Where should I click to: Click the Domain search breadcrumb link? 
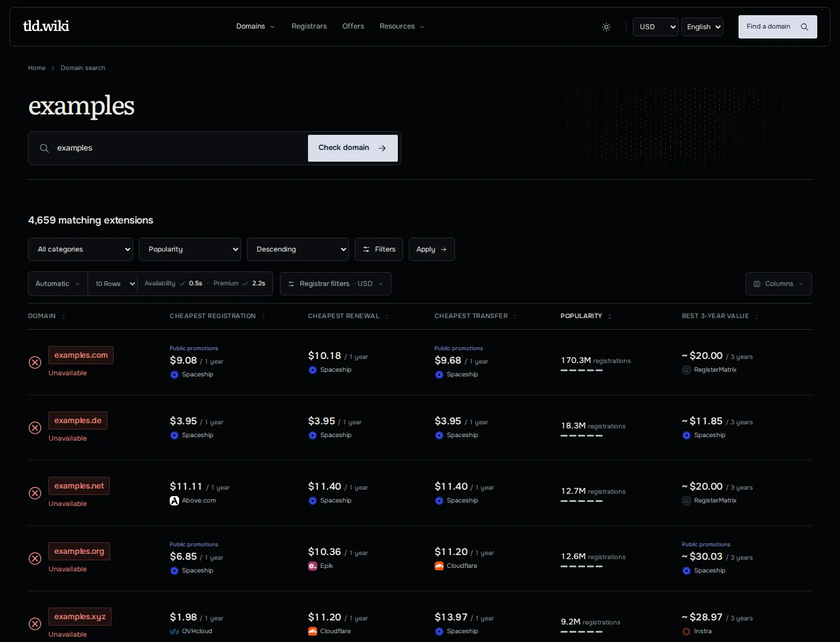(83, 68)
